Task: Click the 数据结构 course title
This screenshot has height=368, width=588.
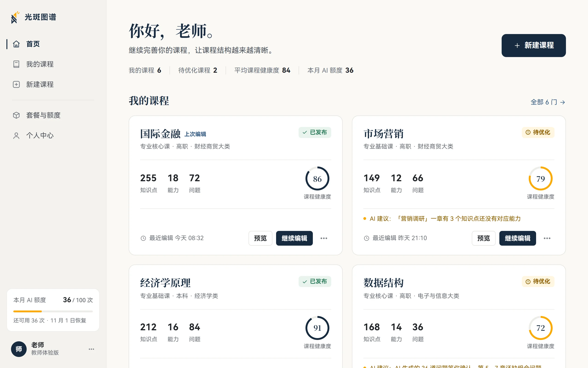Action: pos(383,283)
